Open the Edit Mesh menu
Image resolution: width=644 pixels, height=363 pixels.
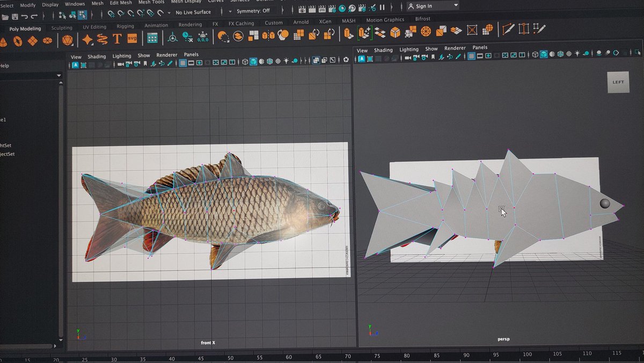point(121,3)
